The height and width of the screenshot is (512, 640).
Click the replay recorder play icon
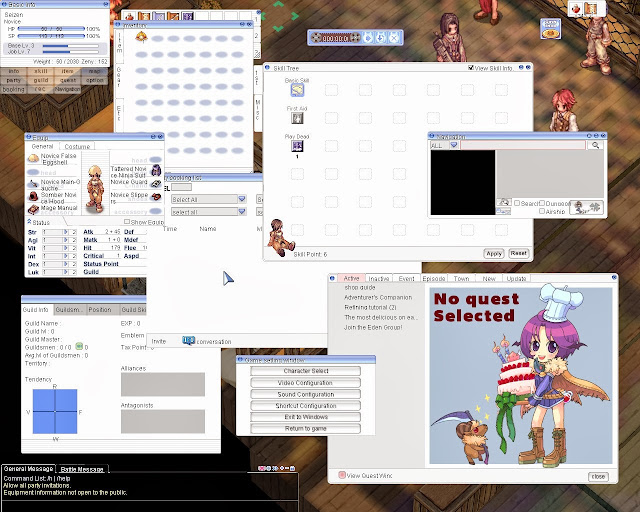pyautogui.click(x=368, y=38)
